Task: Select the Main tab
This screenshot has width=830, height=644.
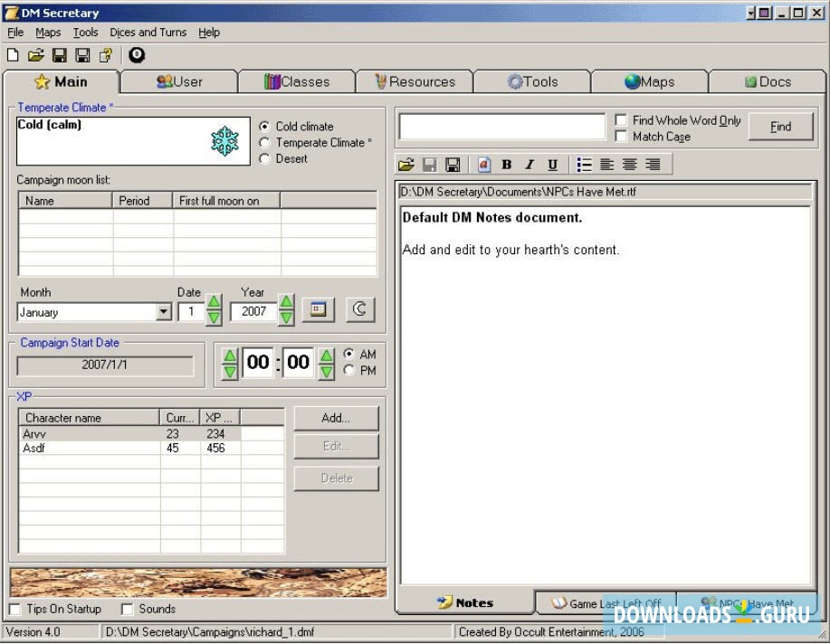Action: 62,82
